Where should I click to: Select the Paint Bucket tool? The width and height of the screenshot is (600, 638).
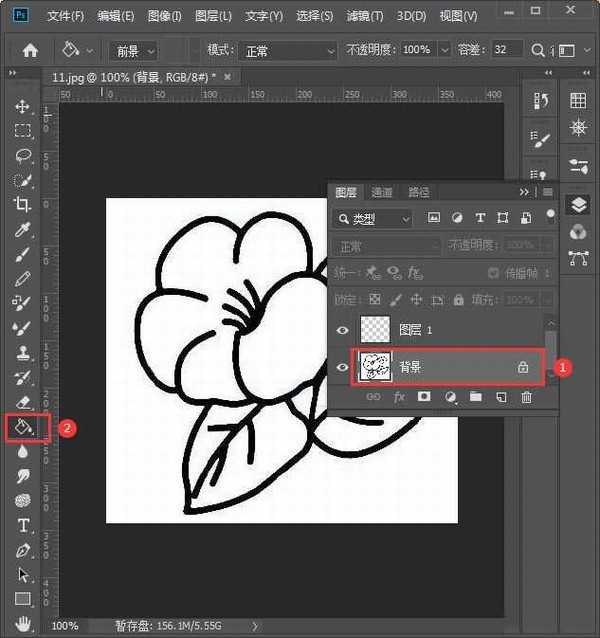pos(22,427)
